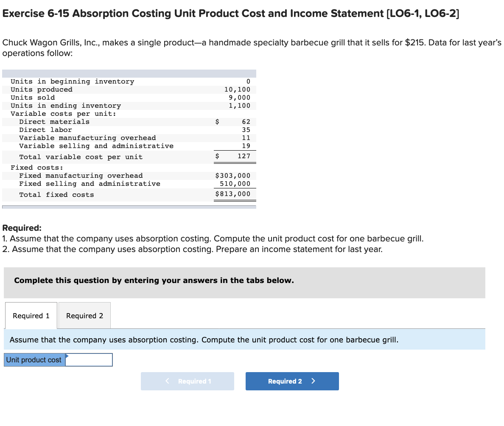This screenshot has height=426, width=504.
Task: Click the left chevron on Required 1 button
Action: [x=167, y=381]
